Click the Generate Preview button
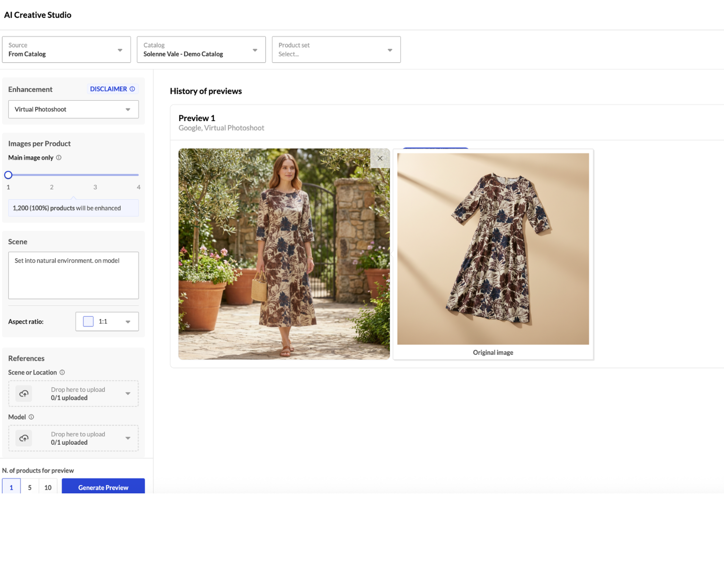The image size is (724, 588). (103, 487)
